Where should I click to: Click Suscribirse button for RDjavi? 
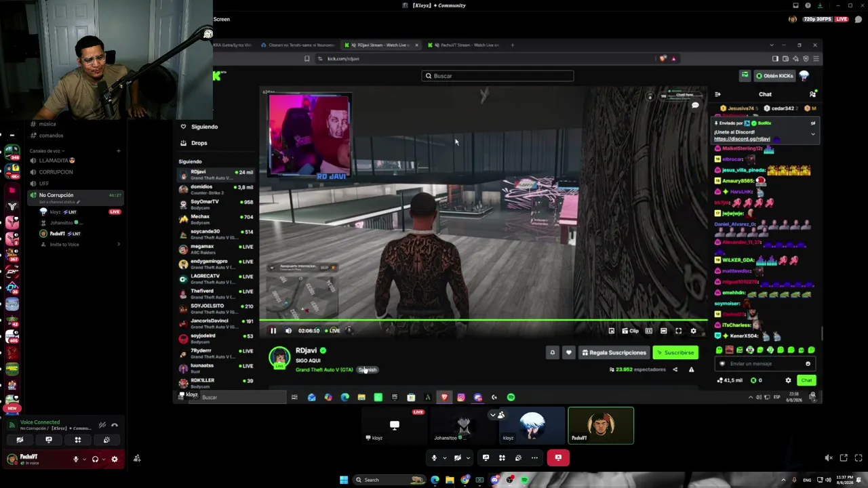click(675, 352)
